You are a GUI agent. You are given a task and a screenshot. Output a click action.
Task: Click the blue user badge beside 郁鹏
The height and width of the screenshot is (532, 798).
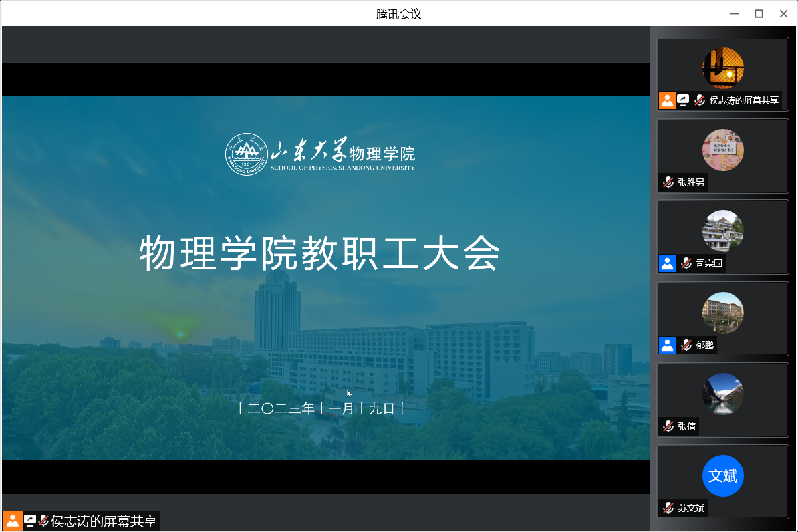click(x=668, y=345)
